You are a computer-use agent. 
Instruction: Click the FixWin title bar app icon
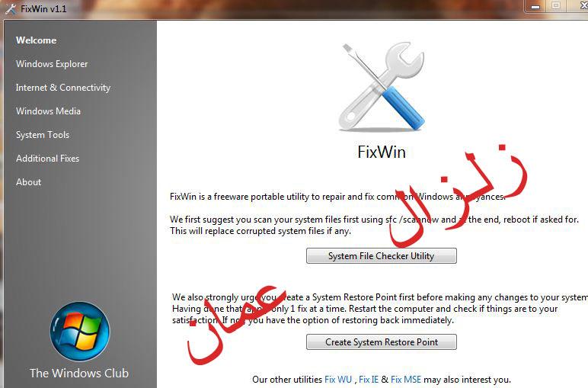pos(11,8)
